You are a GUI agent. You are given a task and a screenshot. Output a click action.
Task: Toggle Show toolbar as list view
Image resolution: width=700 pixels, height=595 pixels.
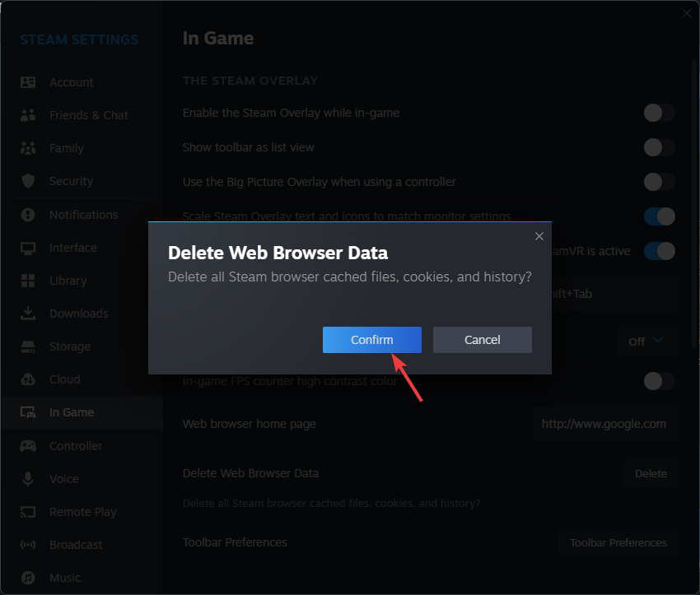tap(659, 147)
